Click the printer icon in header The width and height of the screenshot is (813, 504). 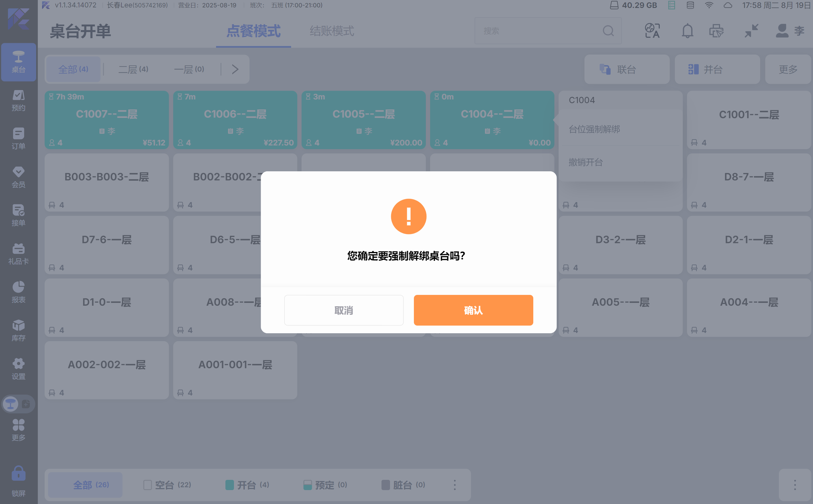(x=716, y=31)
